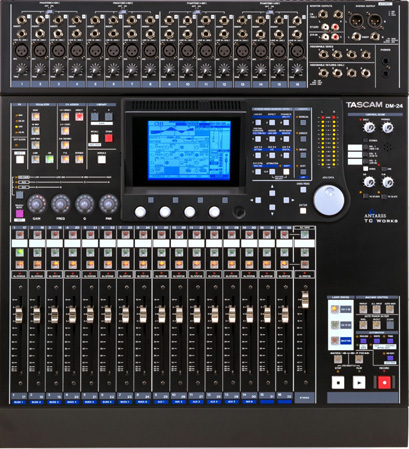Select the FREQ encoder knob
Viewport: 409px width, 449px height.
[61, 204]
